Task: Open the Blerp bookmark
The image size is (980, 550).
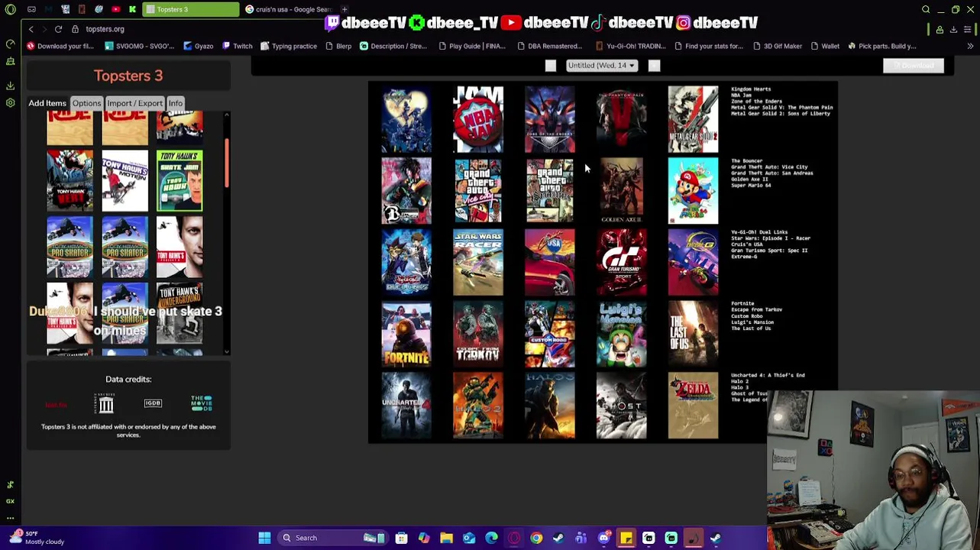Action: tap(338, 46)
